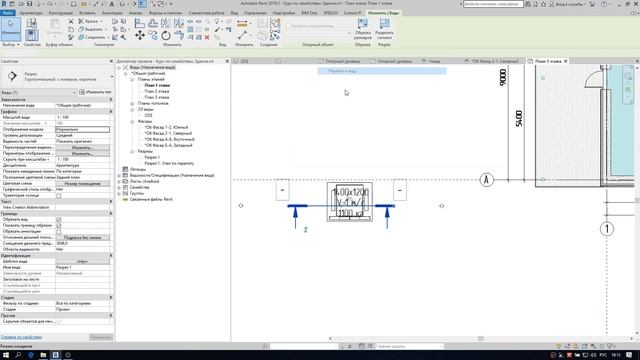The height and width of the screenshot is (360, 640).
Task: Click the Save icon in quick access toolbar
Action: pyautogui.click(x=29, y=4)
